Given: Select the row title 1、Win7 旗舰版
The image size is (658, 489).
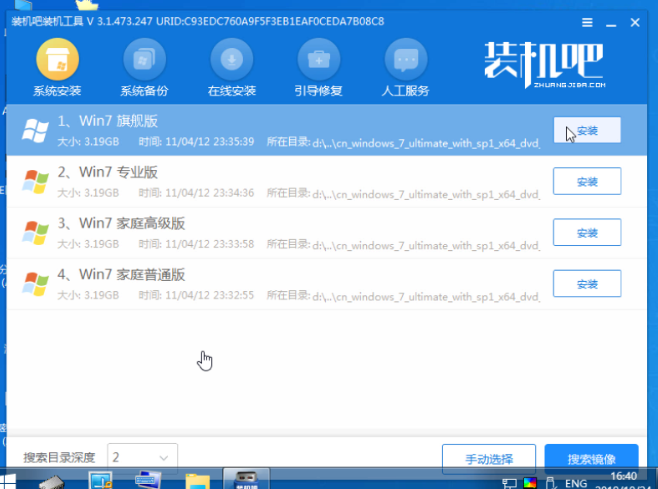Looking at the screenshot, I should click(x=108, y=121).
